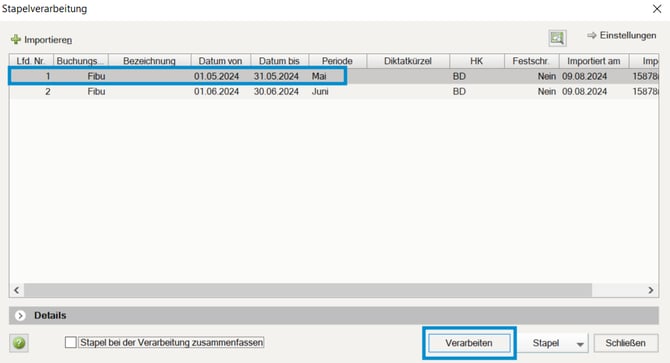
Task: Sort by the Bezeichnung column header
Action: coord(150,61)
